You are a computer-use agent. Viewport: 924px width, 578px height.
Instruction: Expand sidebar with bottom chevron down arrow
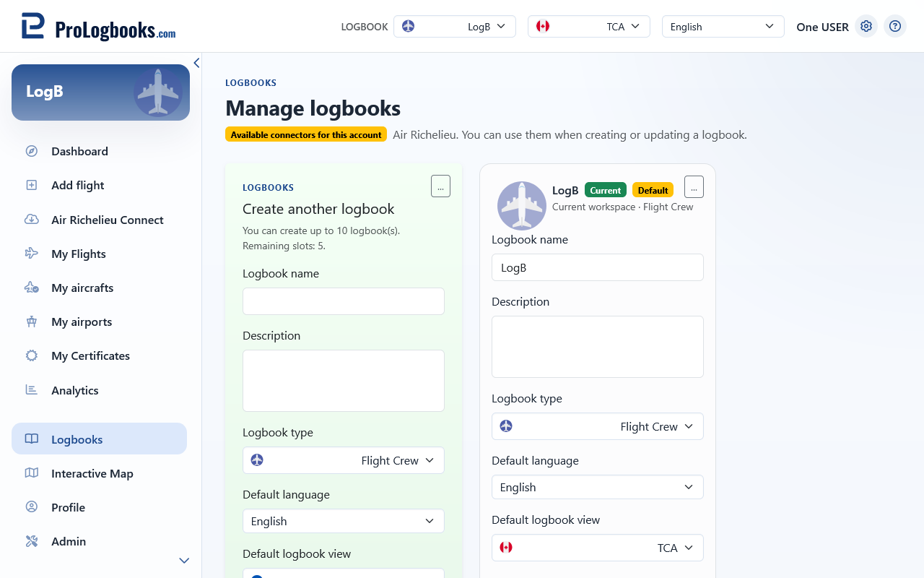tap(184, 561)
